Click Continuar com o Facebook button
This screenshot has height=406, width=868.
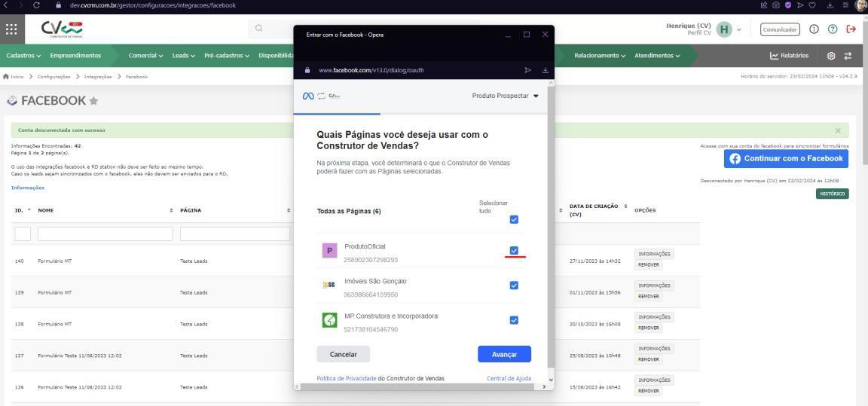tap(786, 159)
